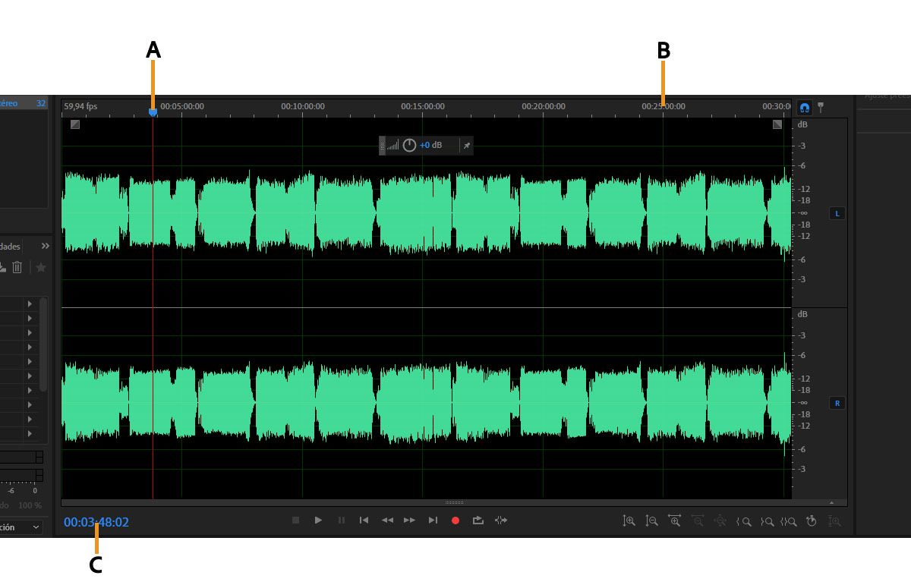Viewport: 911px width, 588px height.
Task: Click ruler at 00:15:00:00
Action: coord(423,107)
